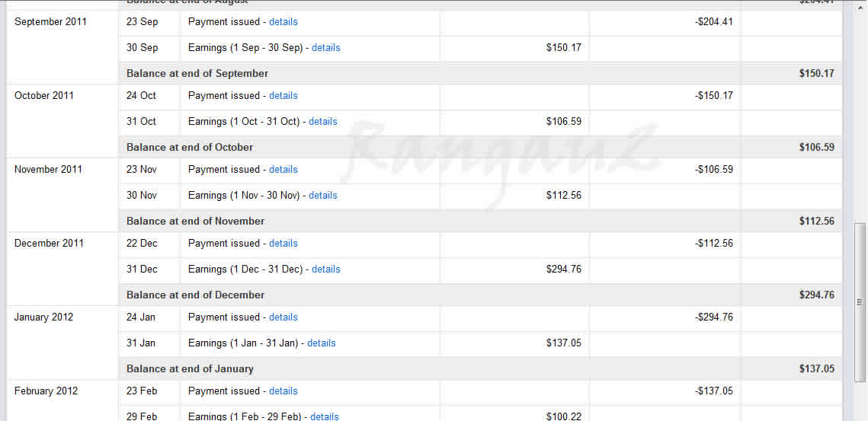Image resolution: width=868 pixels, height=421 pixels.
Task: Open details for 23 Nov payment issued
Action: point(283,169)
